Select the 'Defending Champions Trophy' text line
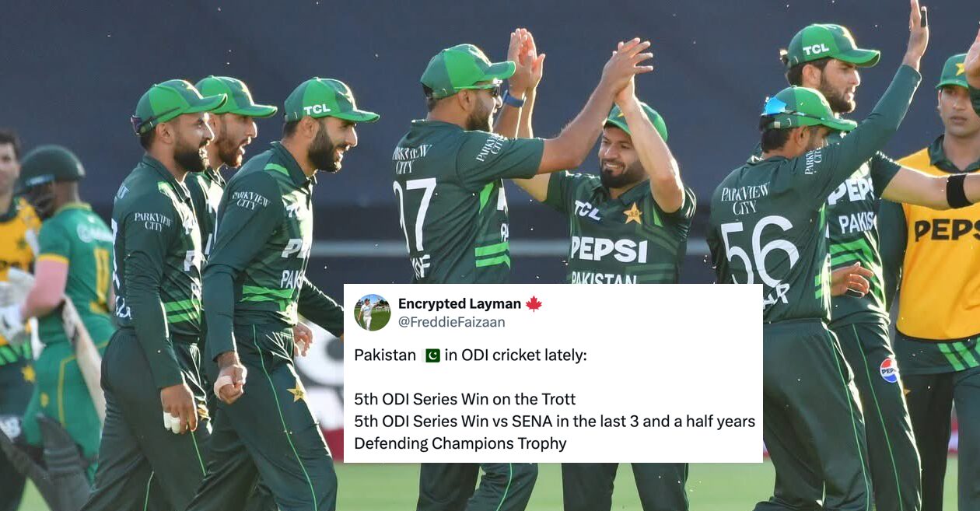Screen dimensions: 980x511 [460, 444]
